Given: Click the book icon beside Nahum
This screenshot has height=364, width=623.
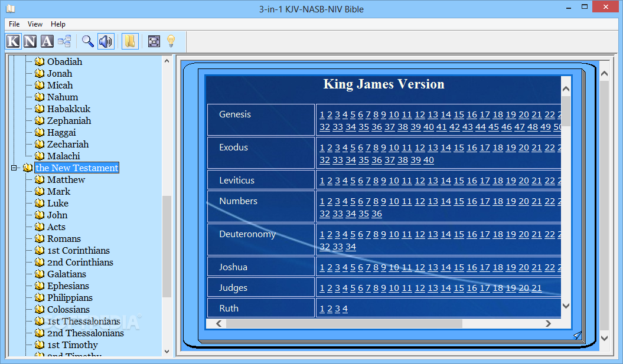Looking at the screenshot, I should tap(40, 97).
